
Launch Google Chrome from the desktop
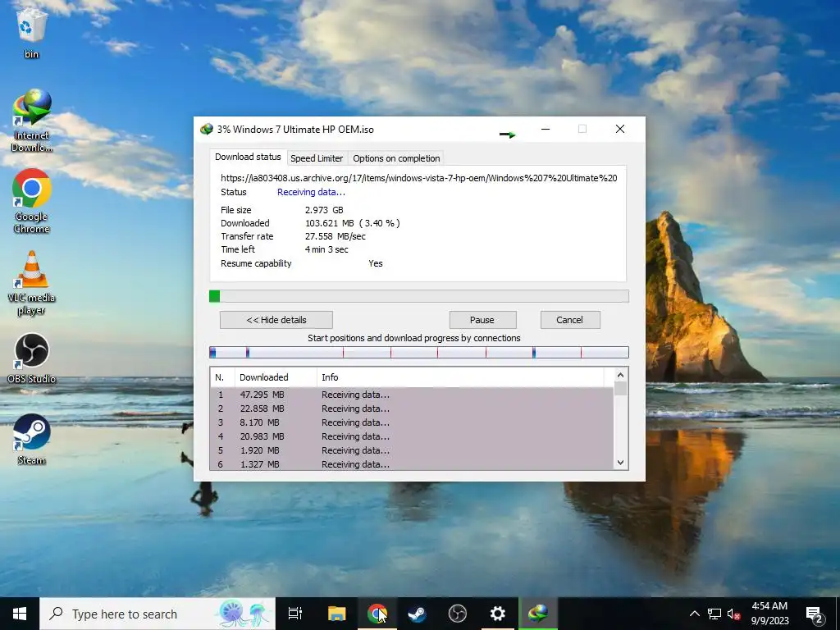(32, 202)
